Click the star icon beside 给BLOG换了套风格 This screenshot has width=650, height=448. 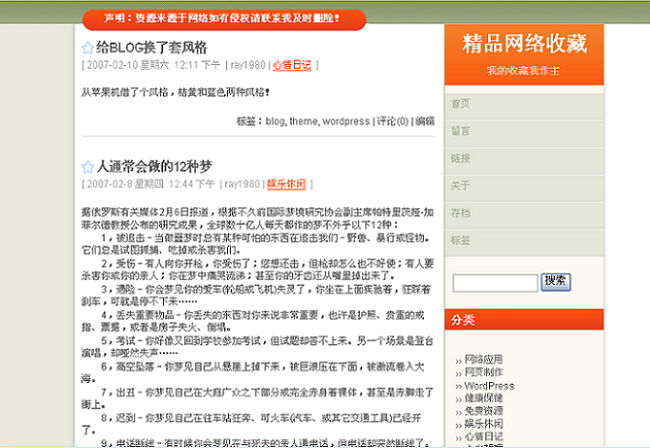[87, 48]
